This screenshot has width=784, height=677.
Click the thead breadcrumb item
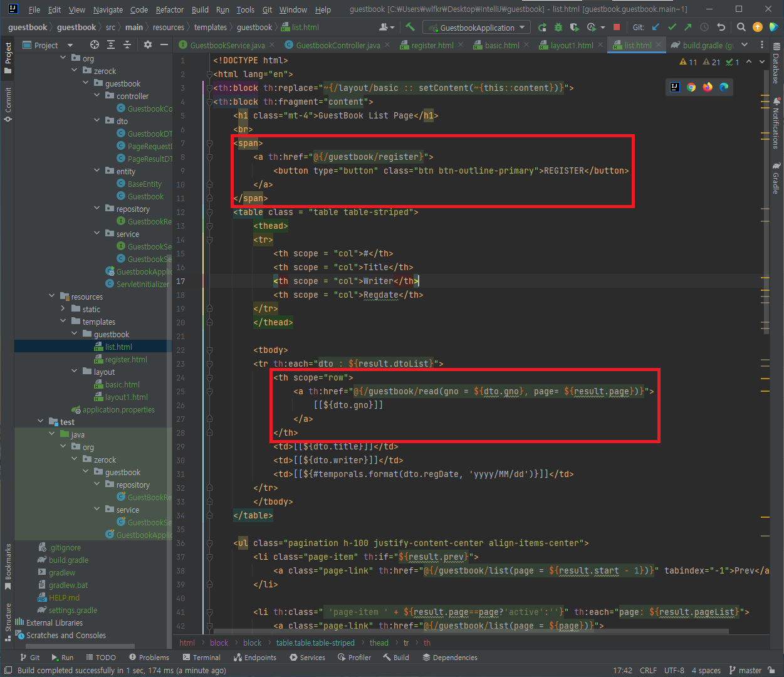[379, 643]
